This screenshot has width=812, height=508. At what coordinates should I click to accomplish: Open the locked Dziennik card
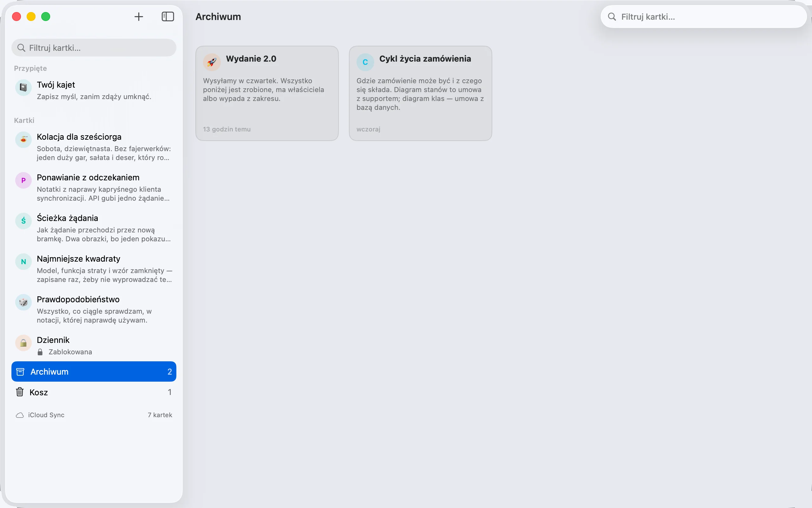coord(94,346)
